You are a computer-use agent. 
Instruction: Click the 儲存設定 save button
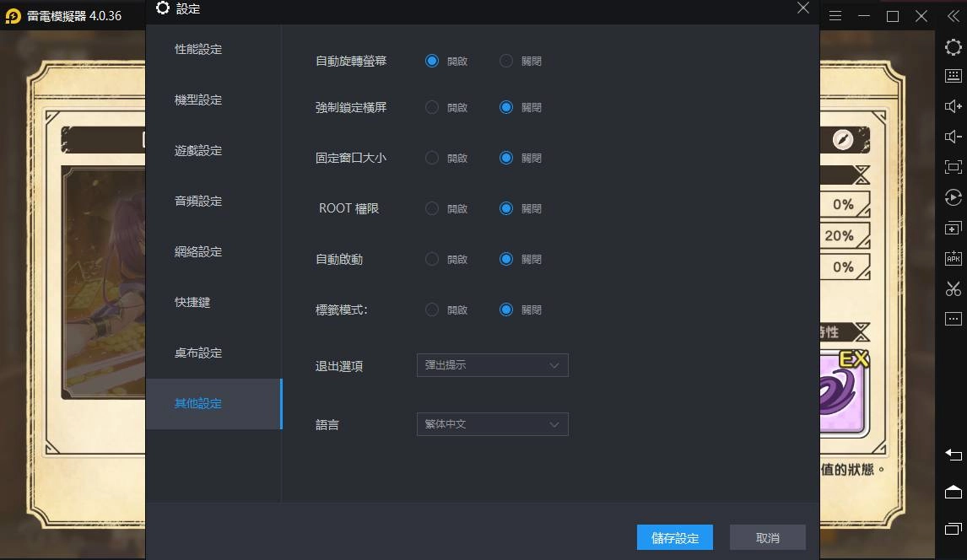(674, 538)
